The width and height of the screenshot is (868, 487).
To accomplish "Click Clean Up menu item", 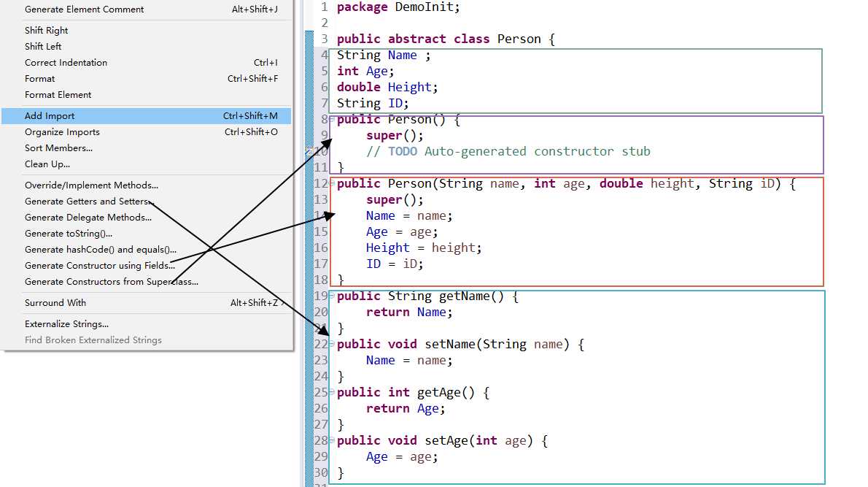I will (47, 164).
